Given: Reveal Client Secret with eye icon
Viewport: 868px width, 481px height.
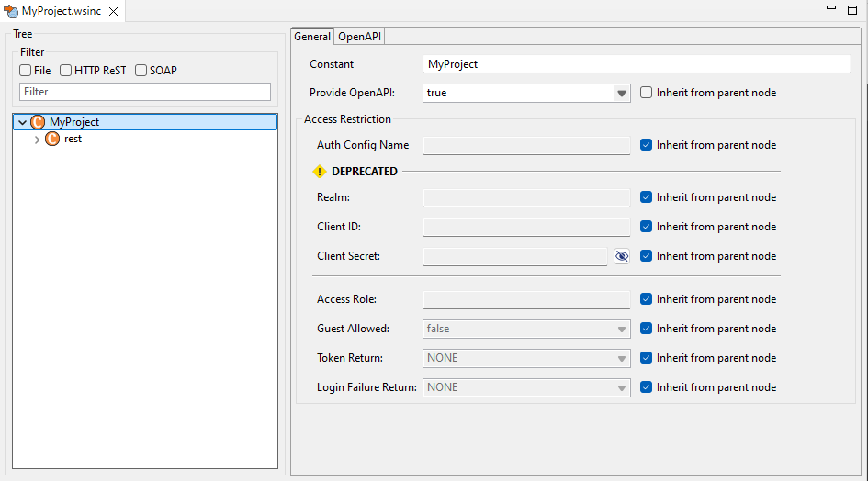Looking at the screenshot, I should (622, 256).
